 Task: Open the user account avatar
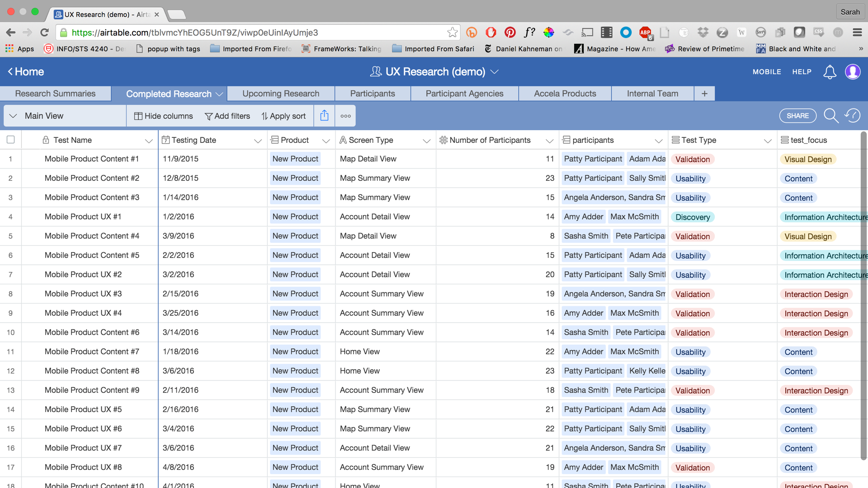[853, 72]
